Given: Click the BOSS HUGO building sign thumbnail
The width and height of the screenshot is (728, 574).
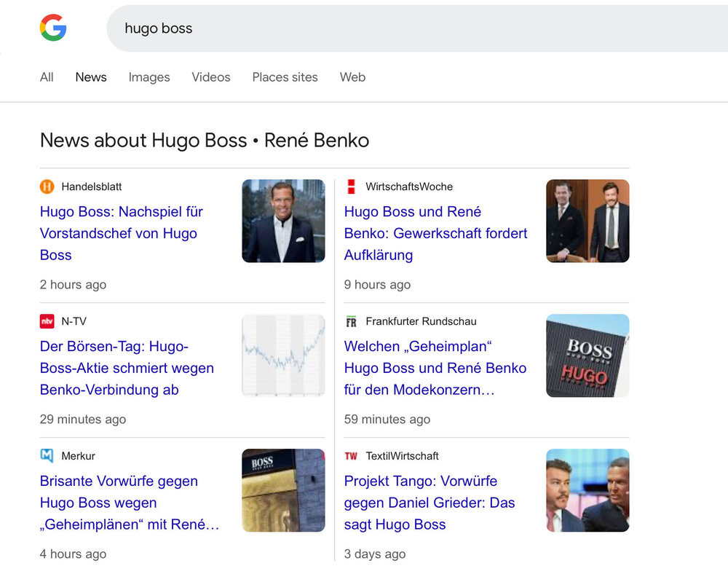Looking at the screenshot, I should (587, 355).
